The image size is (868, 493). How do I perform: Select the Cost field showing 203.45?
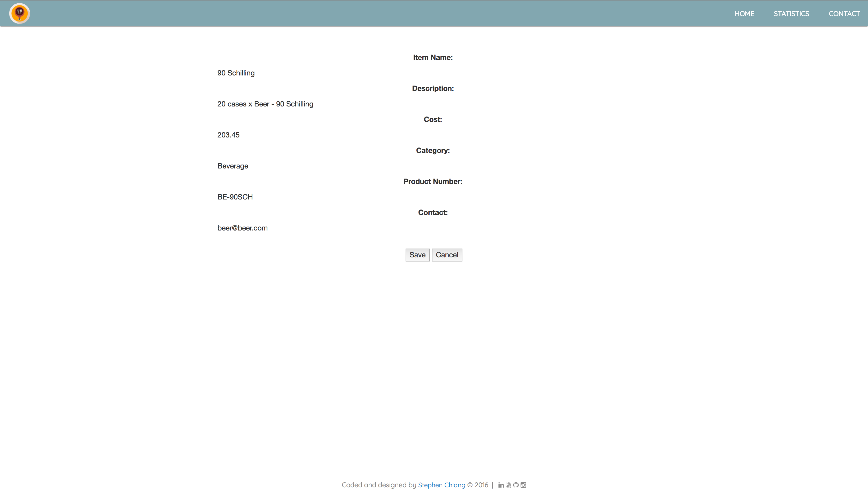coord(433,135)
